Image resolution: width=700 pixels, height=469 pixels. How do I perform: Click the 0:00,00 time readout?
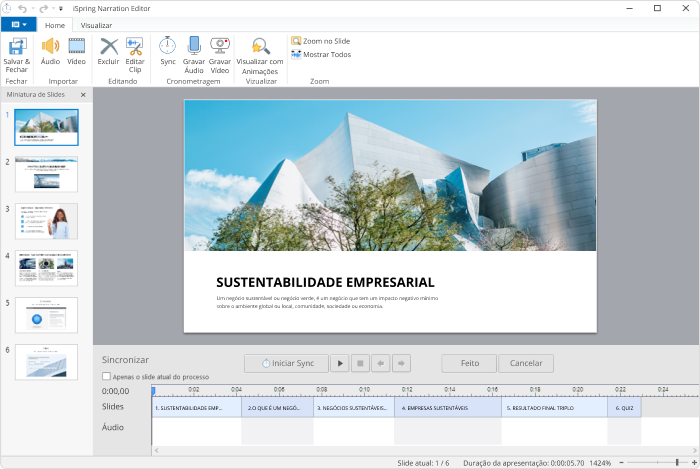(x=116, y=391)
